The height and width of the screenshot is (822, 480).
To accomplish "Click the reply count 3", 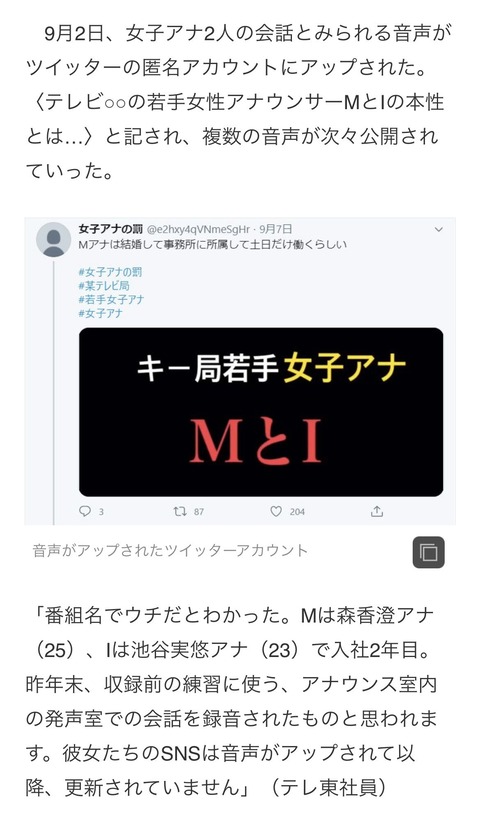I will pos(101,512).
